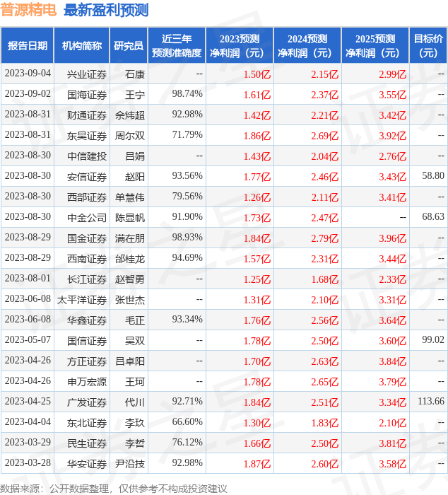Viewport: 448px width, 495px height.
Task: Click the institution 太平洋证券
Action: [x=82, y=301]
